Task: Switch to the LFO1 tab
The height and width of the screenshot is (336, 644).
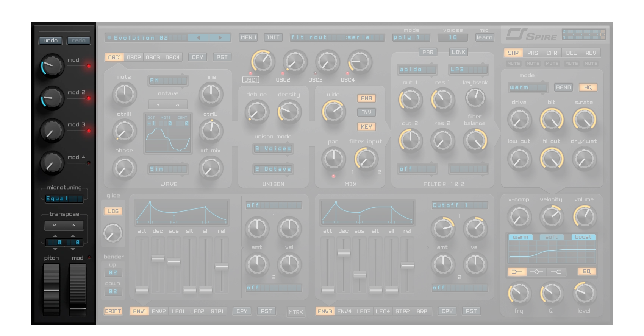Action: tap(178, 311)
